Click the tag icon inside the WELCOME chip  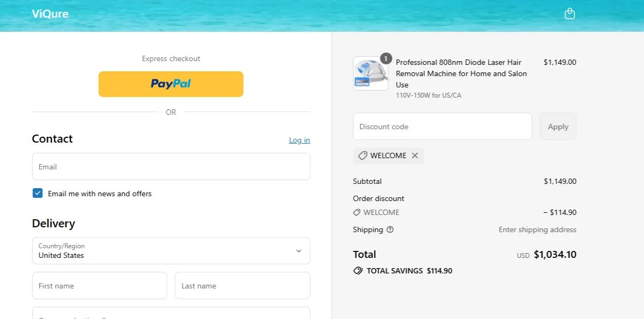[362, 155]
